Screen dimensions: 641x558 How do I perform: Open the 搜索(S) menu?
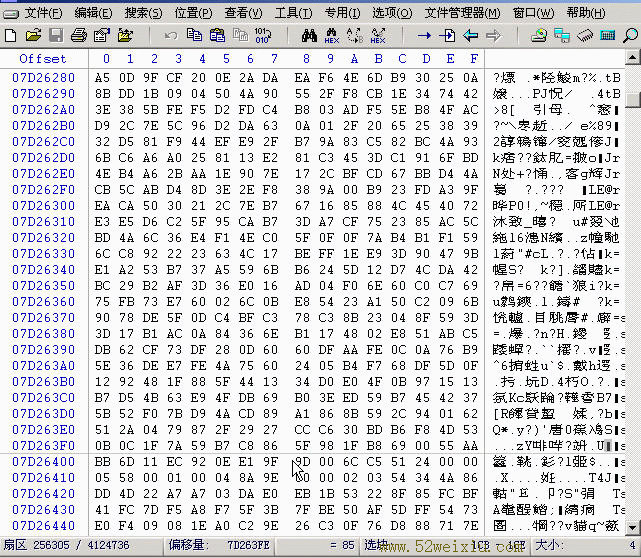(143, 13)
